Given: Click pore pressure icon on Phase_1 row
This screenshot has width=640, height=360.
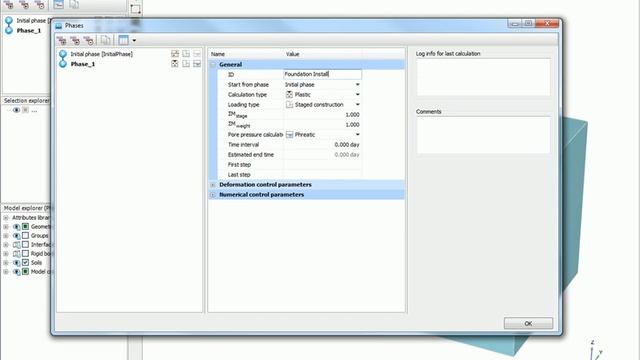Looking at the screenshot, I should pyautogui.click(x=197, y=64).
